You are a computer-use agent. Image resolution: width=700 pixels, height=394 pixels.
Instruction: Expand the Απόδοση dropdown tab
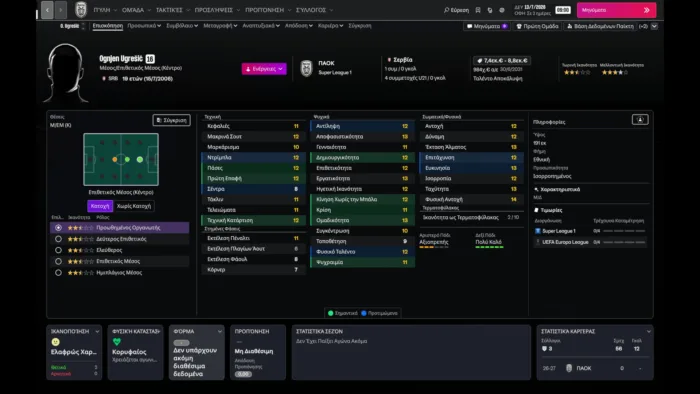click(299, 26)
